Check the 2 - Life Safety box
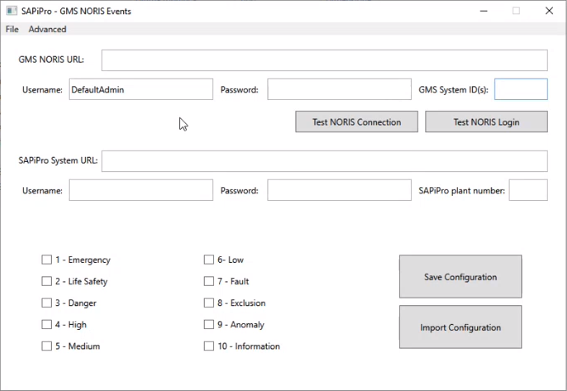The image size is (567, 391). [47, 281]
